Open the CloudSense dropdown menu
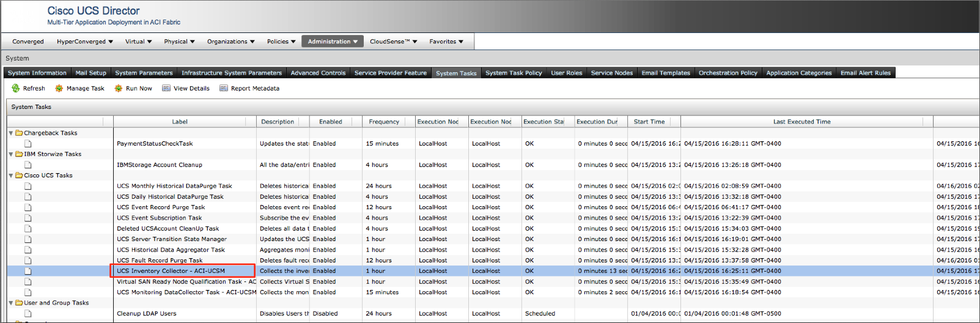 tap(394, 42)
